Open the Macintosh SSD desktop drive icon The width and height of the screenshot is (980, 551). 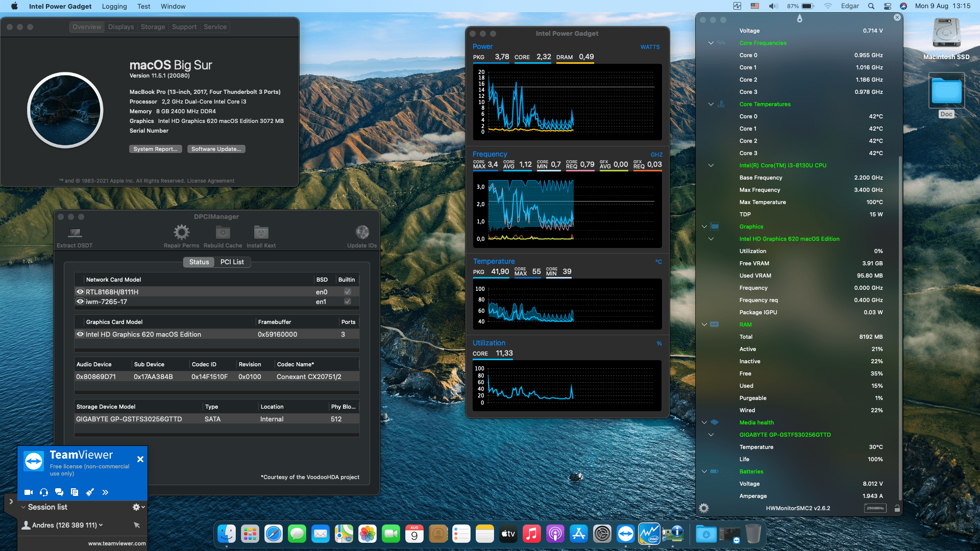(x=947, y=34)
